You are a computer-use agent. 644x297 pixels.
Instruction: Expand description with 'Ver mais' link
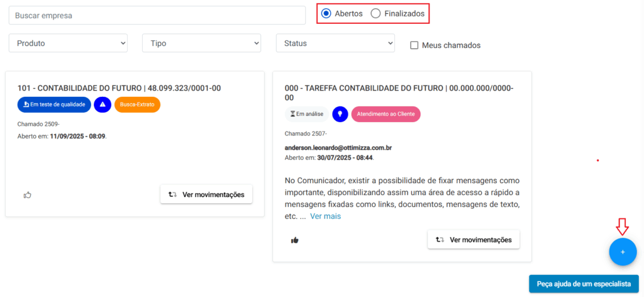pos(325,216)
